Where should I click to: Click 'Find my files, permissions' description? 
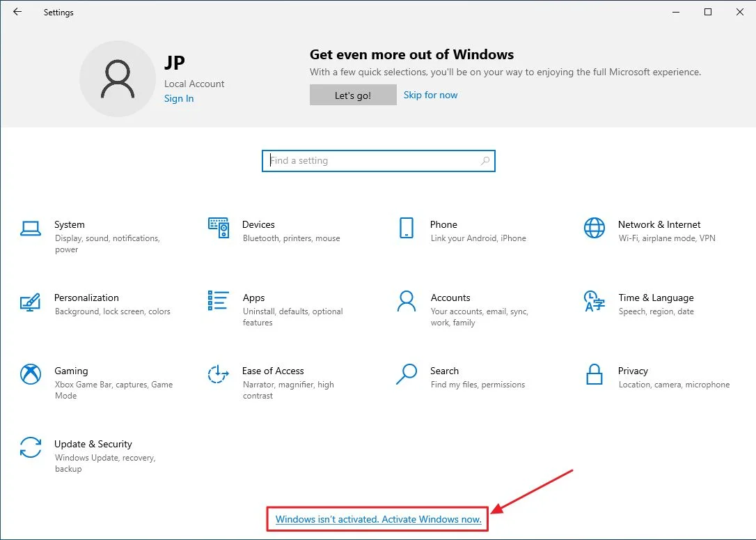pyautogui.click(x=478, y=385)
